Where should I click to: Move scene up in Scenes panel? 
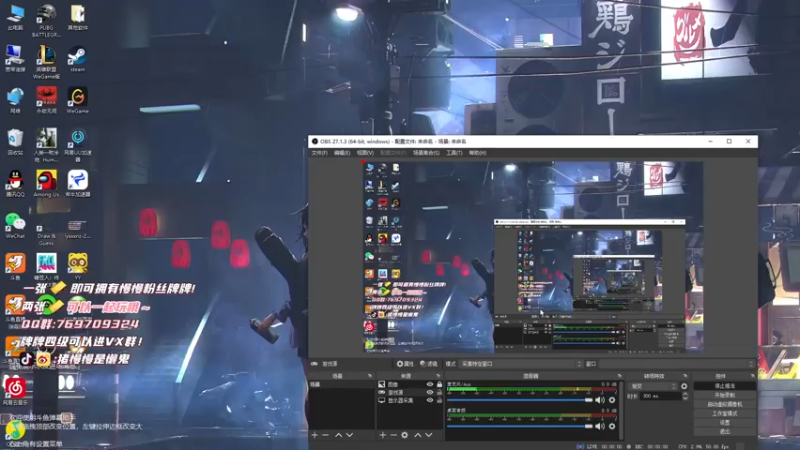click(338, 435)
